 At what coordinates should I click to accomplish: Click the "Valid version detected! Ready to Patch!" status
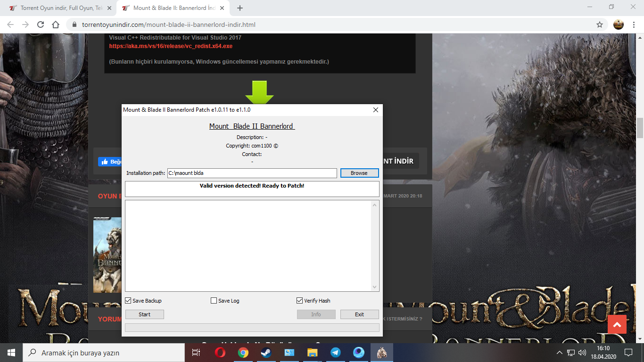252,186
